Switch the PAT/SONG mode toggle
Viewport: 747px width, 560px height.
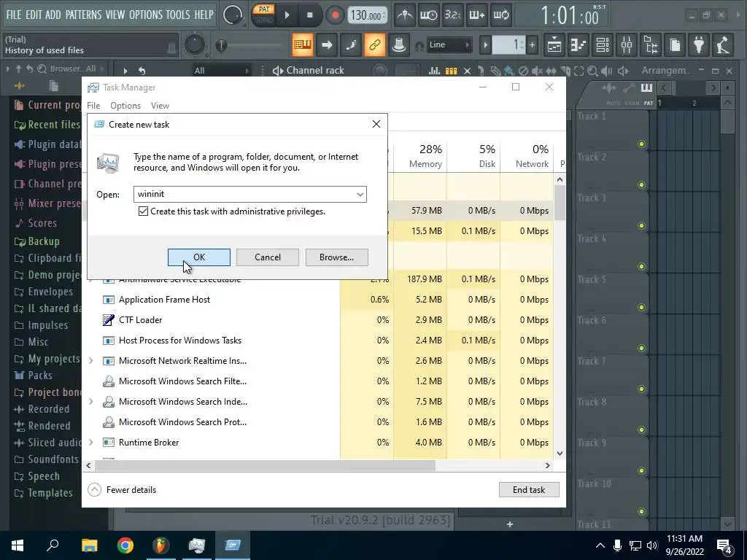click(263, 15)
